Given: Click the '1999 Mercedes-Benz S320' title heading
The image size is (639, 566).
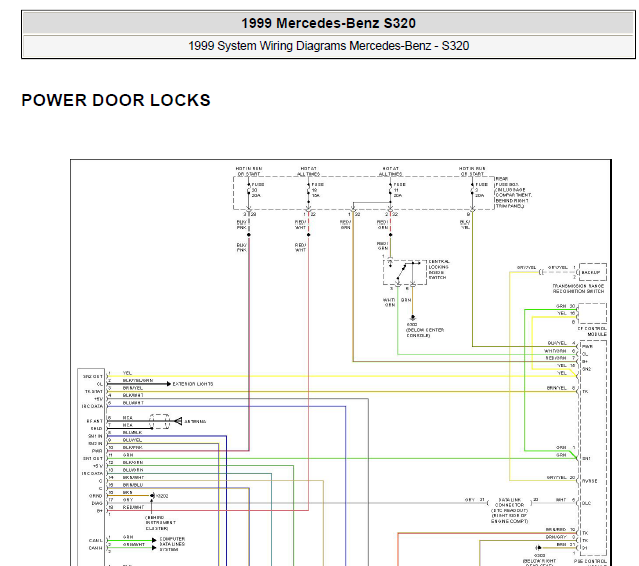Looking at the screenshot, I should point(328,23).
